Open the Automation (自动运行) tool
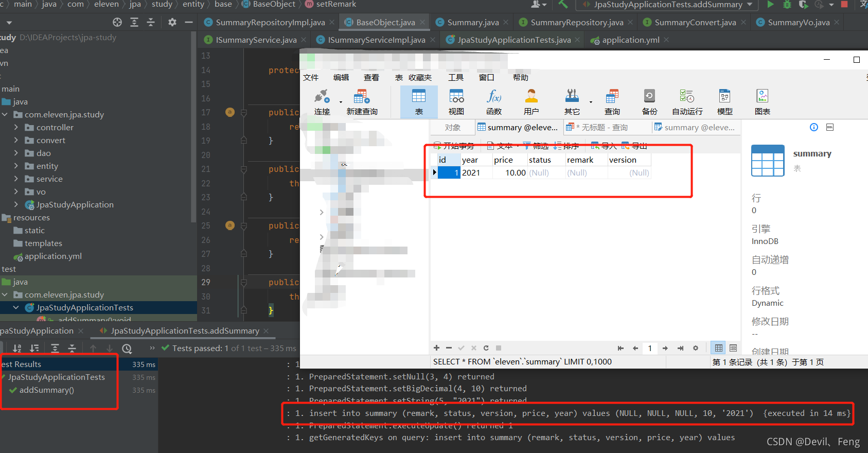This screenshot has height=453, width=868. (687, 102)
